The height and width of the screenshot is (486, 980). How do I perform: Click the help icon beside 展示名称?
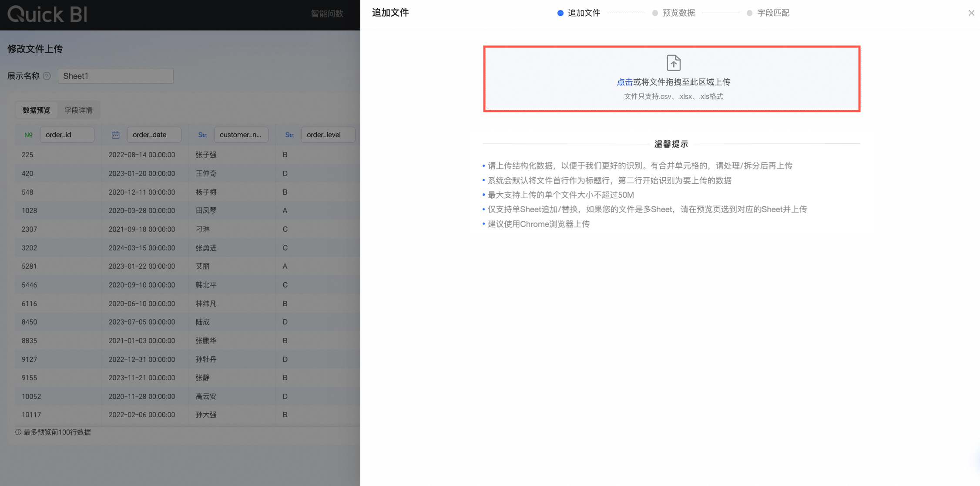pos(47,76)
